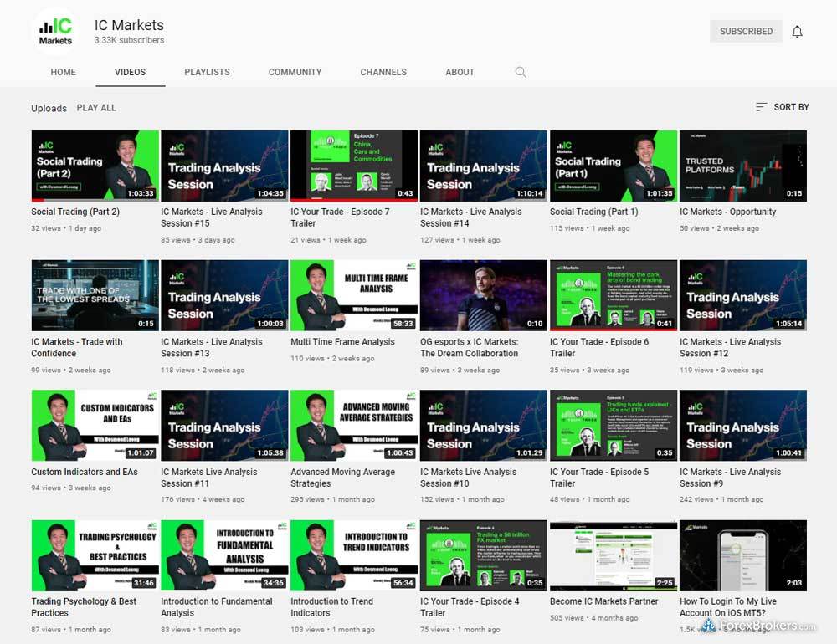This screenshot has height=644, width=837.
Task: Open the Channels tab
Action: 383,72
